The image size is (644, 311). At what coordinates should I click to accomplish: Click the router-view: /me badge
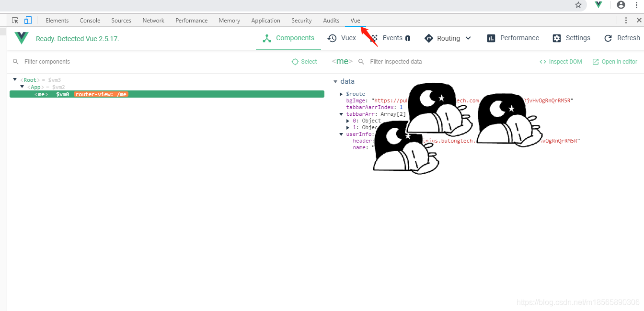pos(101,94)
